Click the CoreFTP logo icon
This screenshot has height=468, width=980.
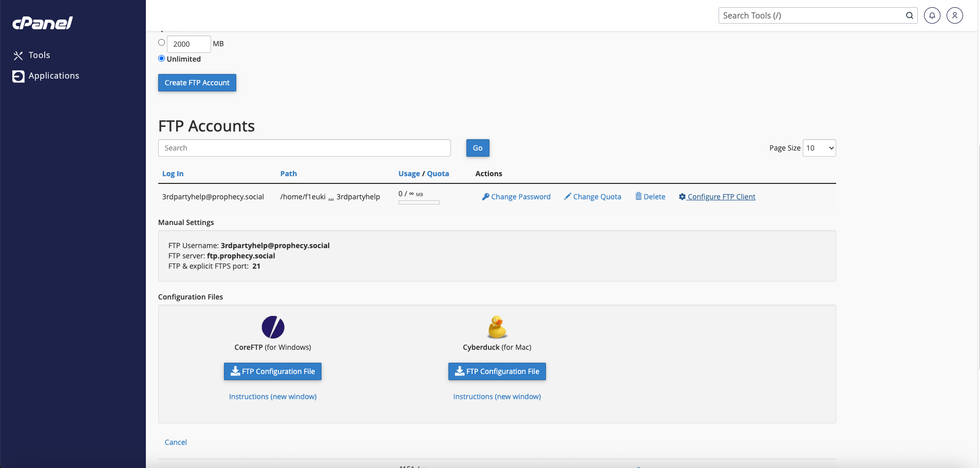[273, 327]
